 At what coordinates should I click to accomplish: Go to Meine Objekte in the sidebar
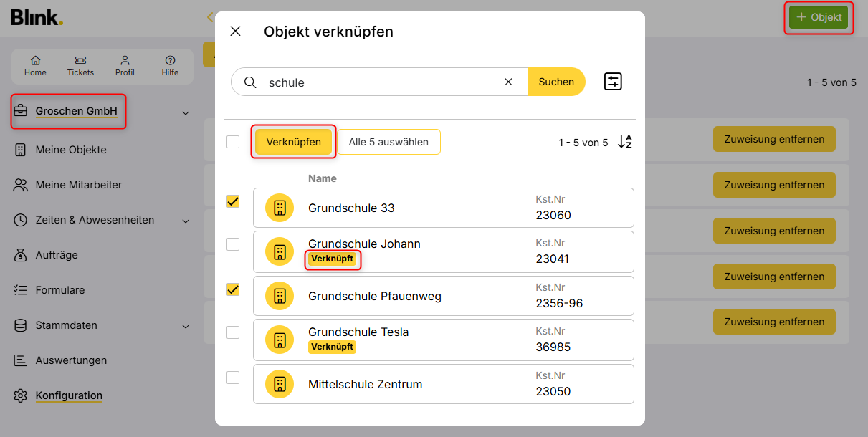[x=70, y=150]
